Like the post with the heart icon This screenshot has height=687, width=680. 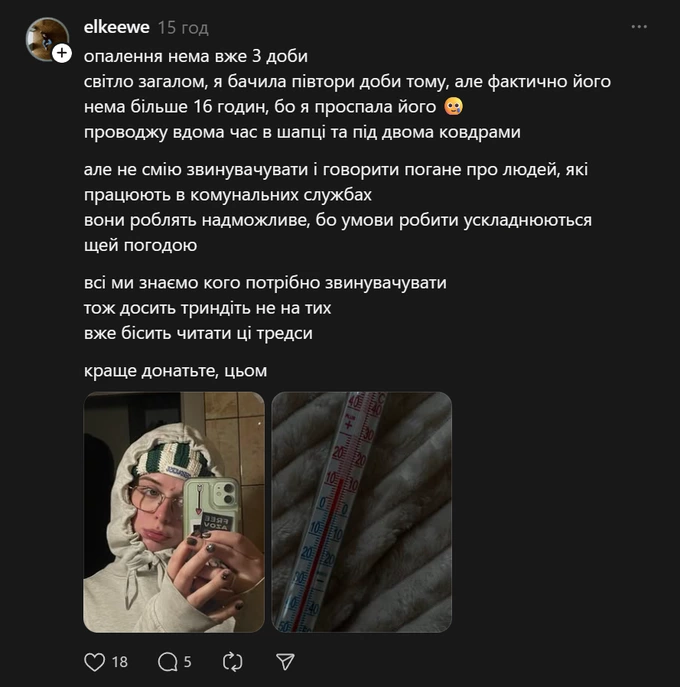pyautogui.click(x=95, y=662)
